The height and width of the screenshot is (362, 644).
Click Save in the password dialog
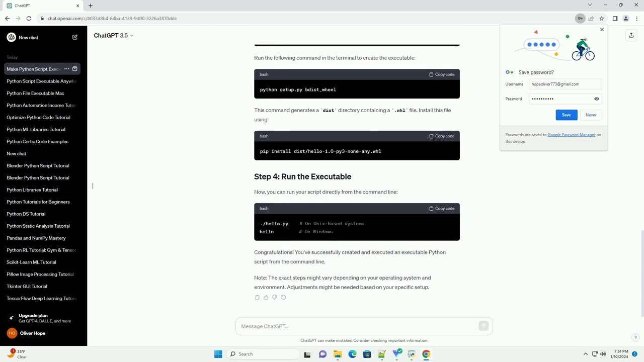(566, 115)
